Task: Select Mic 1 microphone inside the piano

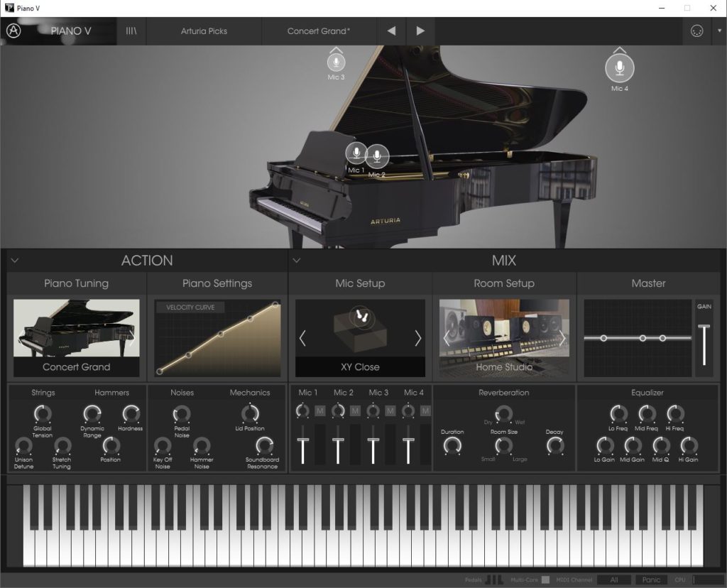Action: pyautogui.click(x=356, y=153)
